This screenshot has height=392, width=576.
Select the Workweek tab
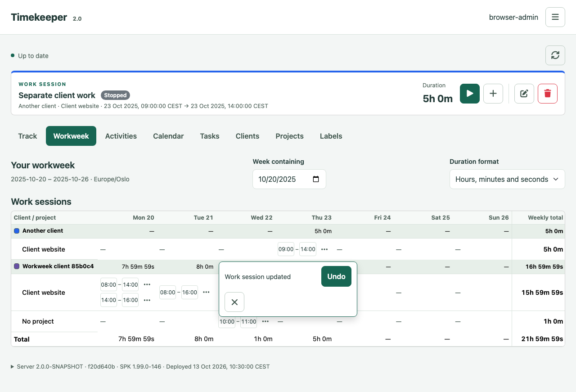coord(71,136)
